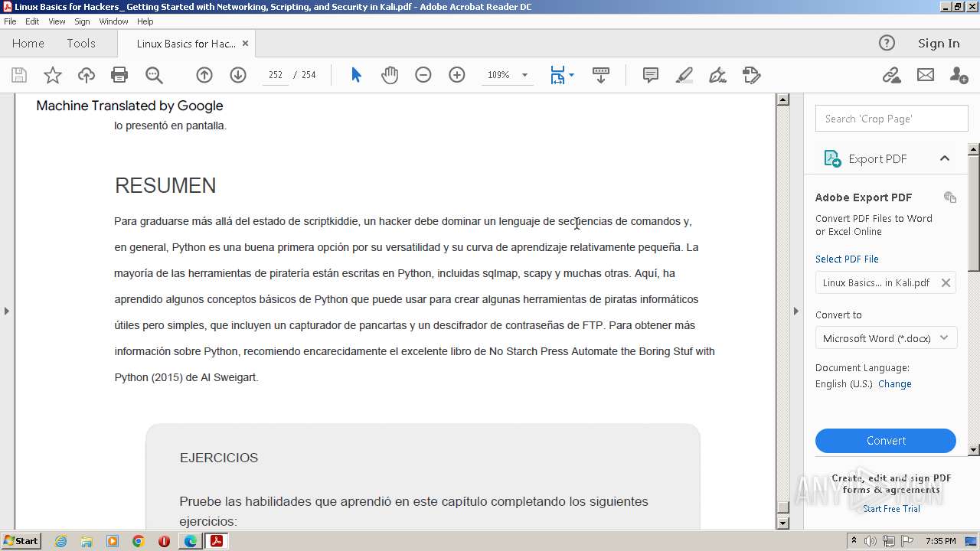Switch to the Home tab

(x=28, y=44)
